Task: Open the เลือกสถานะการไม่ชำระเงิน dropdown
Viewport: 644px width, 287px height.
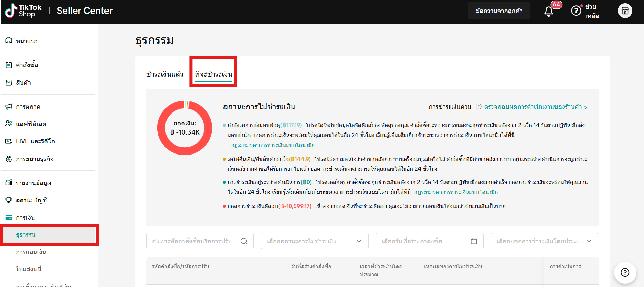Action: pyautogui.click(x=315, y=241)
